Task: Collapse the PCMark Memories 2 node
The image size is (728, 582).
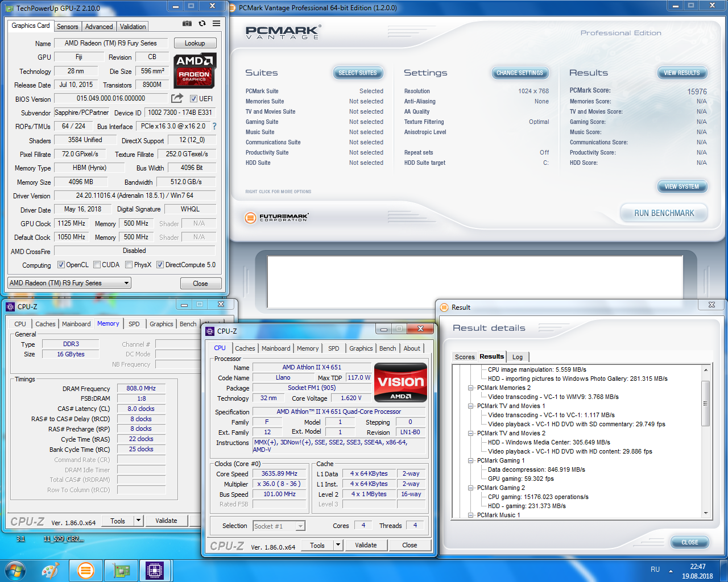Action: pyautogui.click(x=470, y=388)
